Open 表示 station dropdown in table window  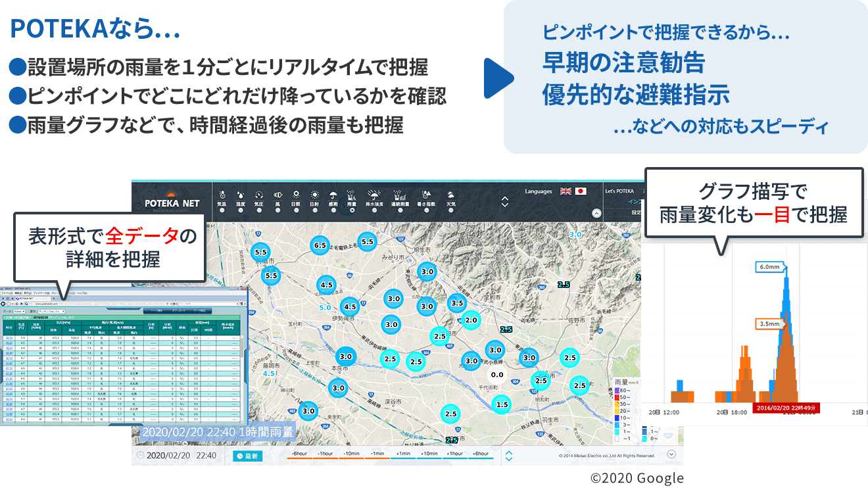tap(51, 312)
